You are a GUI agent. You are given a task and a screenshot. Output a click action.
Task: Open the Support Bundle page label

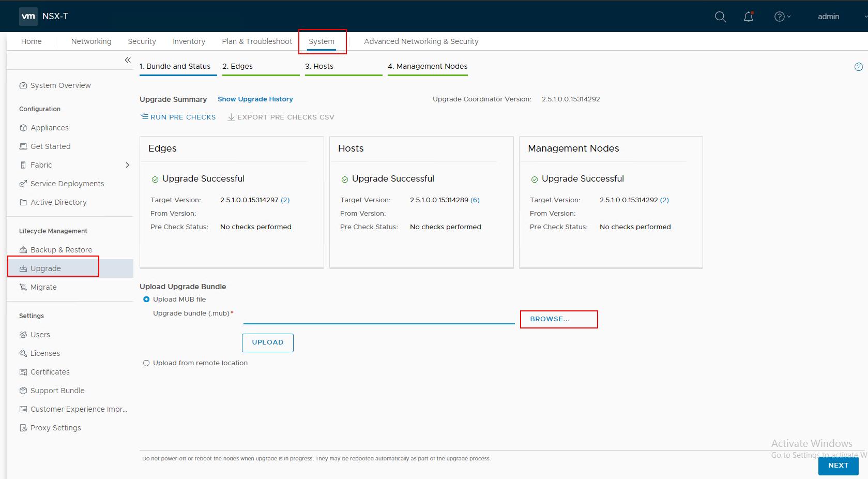pyautogui.click(x=57, y=391)
